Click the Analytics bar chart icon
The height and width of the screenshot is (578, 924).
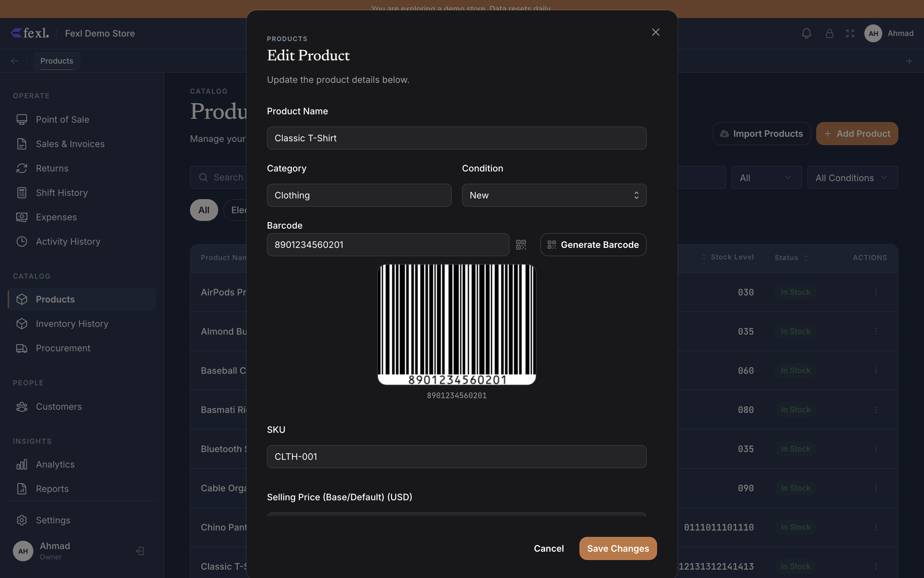point(22,464)
